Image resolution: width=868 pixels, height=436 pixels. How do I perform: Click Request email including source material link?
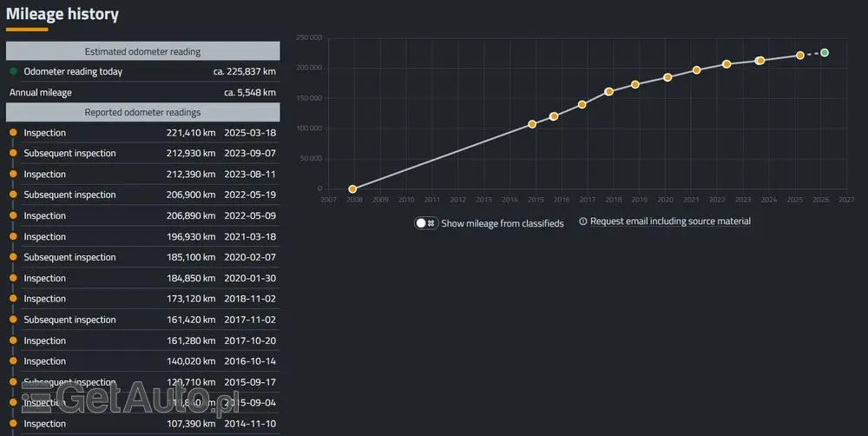(670, 221)
